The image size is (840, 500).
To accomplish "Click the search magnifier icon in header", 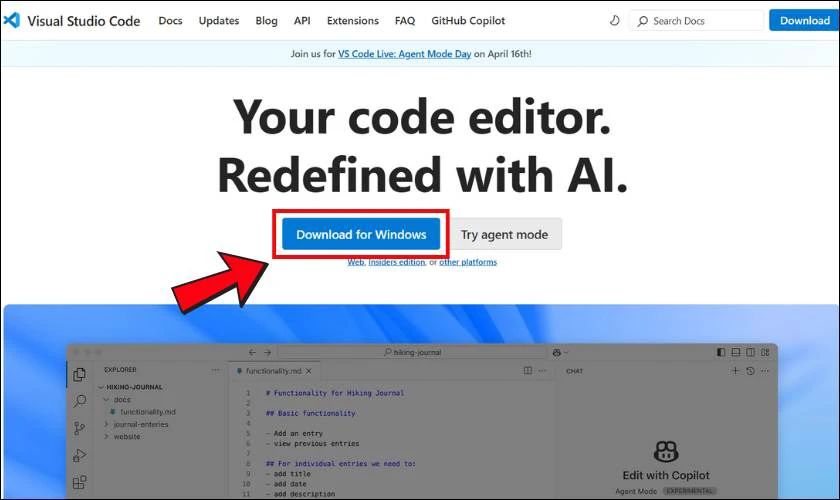I will (642, 21).
